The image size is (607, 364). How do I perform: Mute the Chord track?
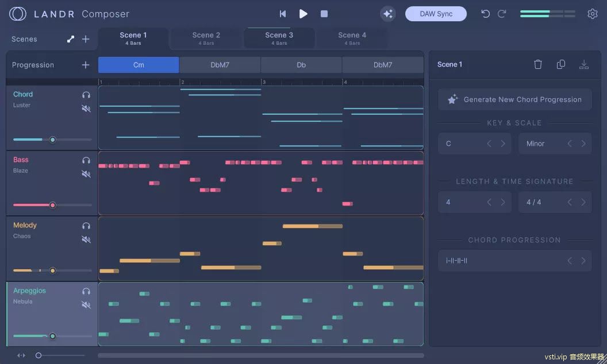[86, 109]
